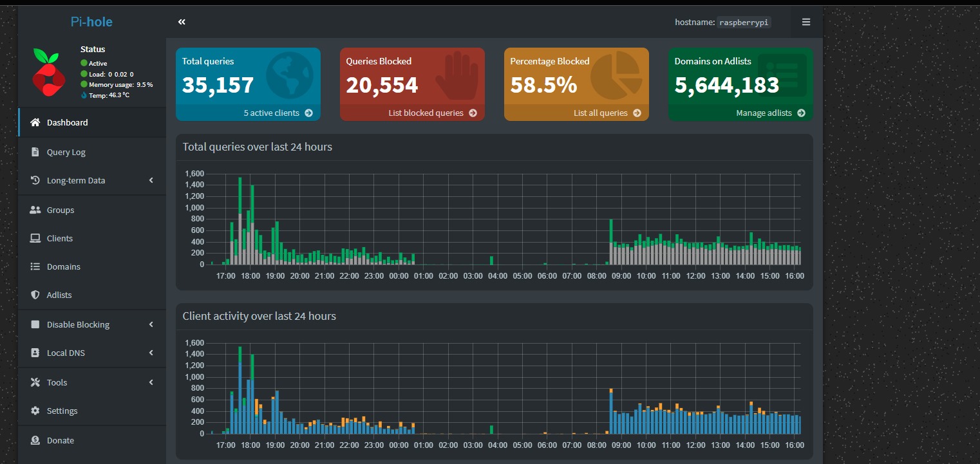This screenshot has height=464, width=980.
Task: Click the Pi-hole title text header
Action: pyautogui.click(x=91, y=22)
